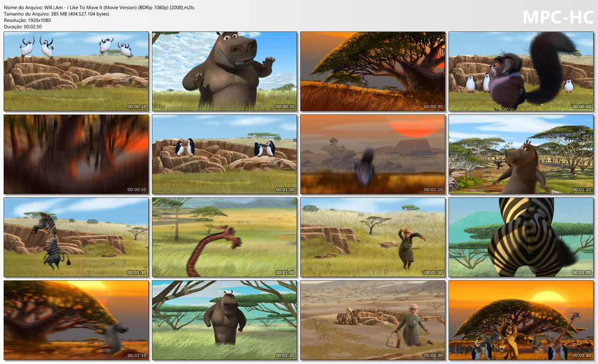Click the rearing zebra thumbnail at 00:01:30
598x364 pixels.
tap(76, 237)
